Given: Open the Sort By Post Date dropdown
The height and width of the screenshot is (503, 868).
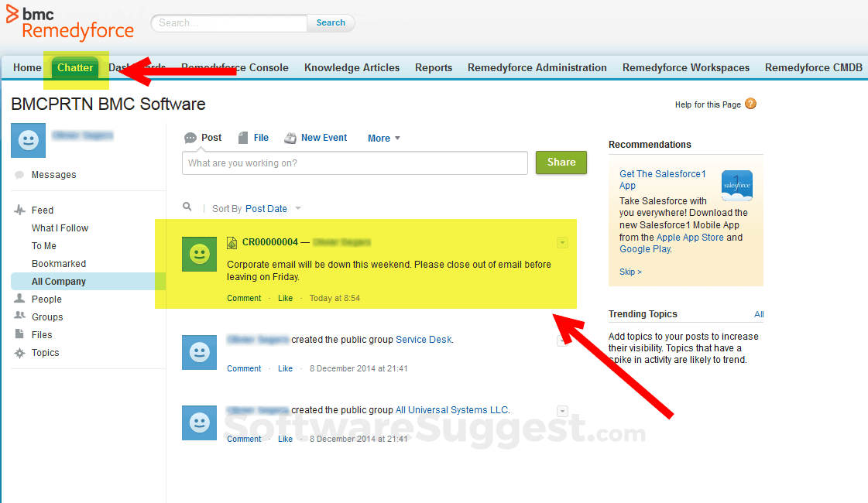Looking at the screenshot, I should [x=298, y=209].
